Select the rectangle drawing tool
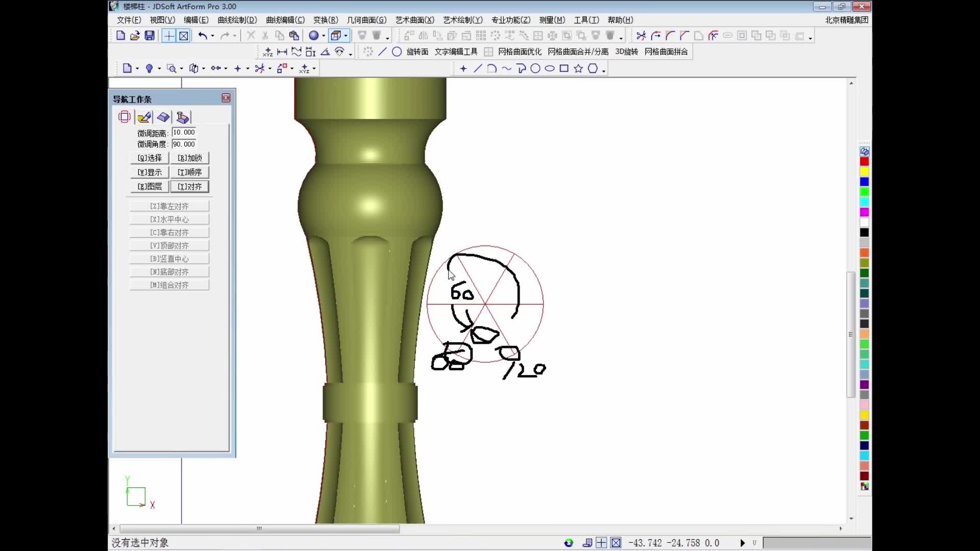Viewport: 980px width, 551px height. pyautogui.click(x=564, y=68)
